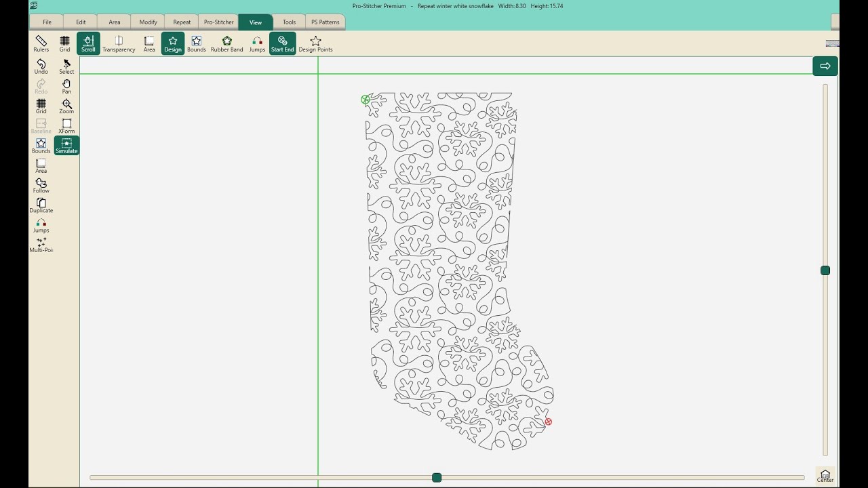Open the XForm tool
868x488 pixels.
(x=66, y=126)
